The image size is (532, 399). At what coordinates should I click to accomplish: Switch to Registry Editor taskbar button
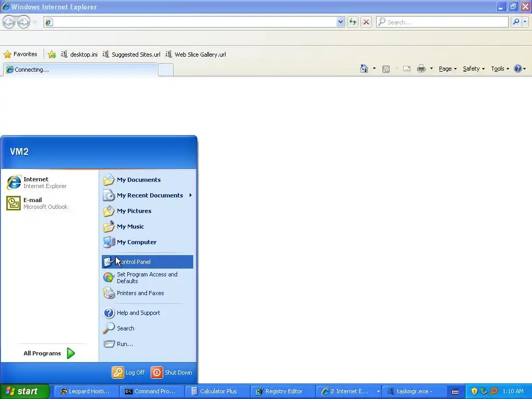coord(283,392)
